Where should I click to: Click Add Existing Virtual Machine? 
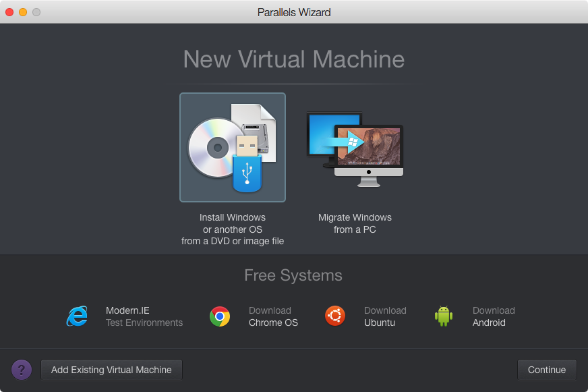(111, 370)
